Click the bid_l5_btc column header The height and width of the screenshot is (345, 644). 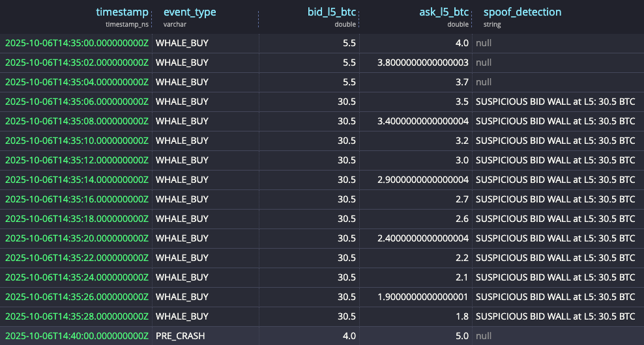332,12
